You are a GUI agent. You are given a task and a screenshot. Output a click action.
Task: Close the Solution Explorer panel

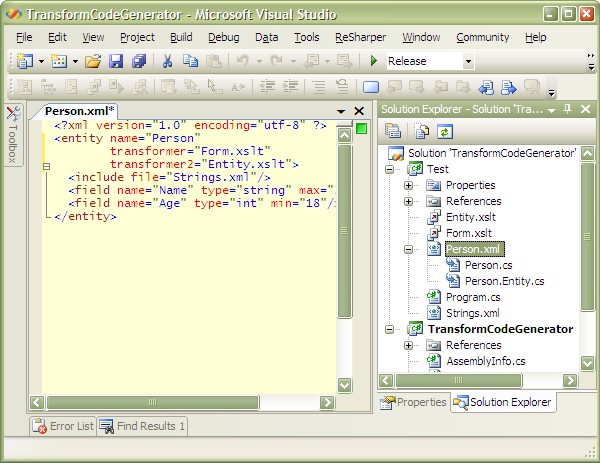point(585,109)
